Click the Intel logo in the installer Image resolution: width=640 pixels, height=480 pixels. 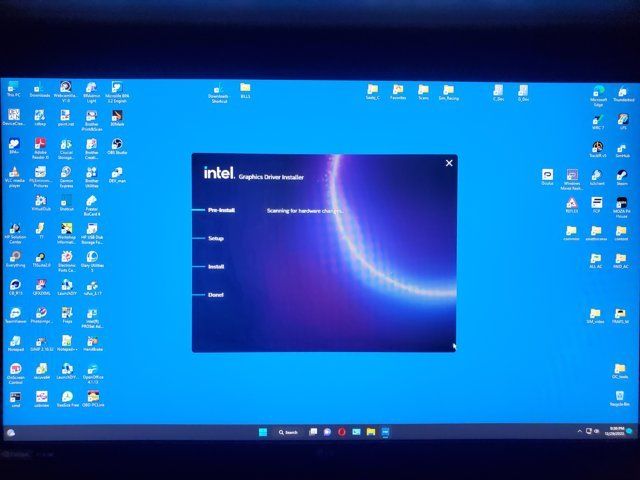pyautogui.click(x=219, y=173)
